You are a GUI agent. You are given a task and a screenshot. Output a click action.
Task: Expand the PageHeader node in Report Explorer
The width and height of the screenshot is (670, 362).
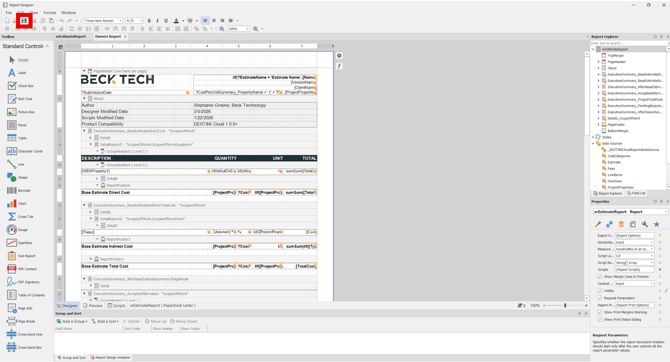598,62
